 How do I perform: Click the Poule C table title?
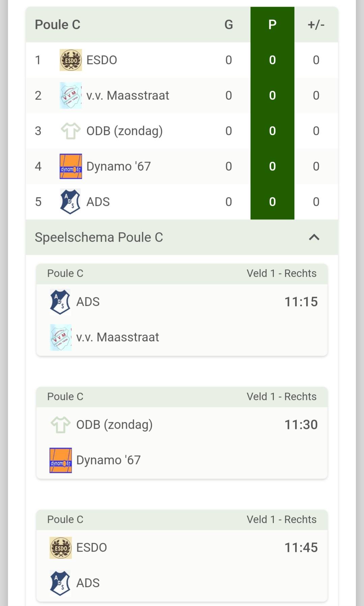(x=58, y=25)
